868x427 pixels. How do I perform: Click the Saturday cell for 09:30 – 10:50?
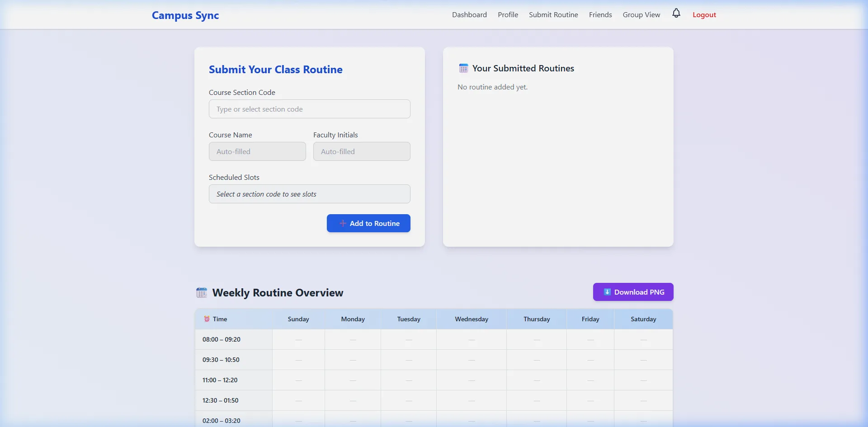pos(643,360)
